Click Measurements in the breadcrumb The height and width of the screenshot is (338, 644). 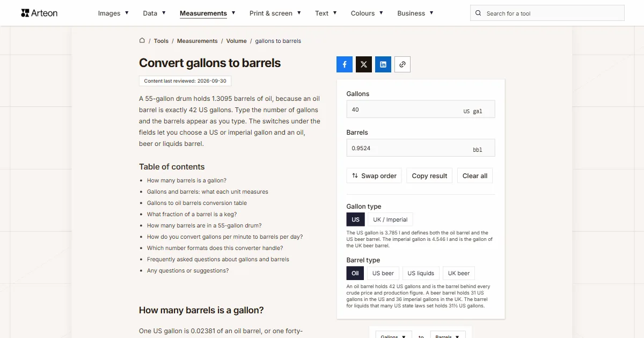(197, 41)
